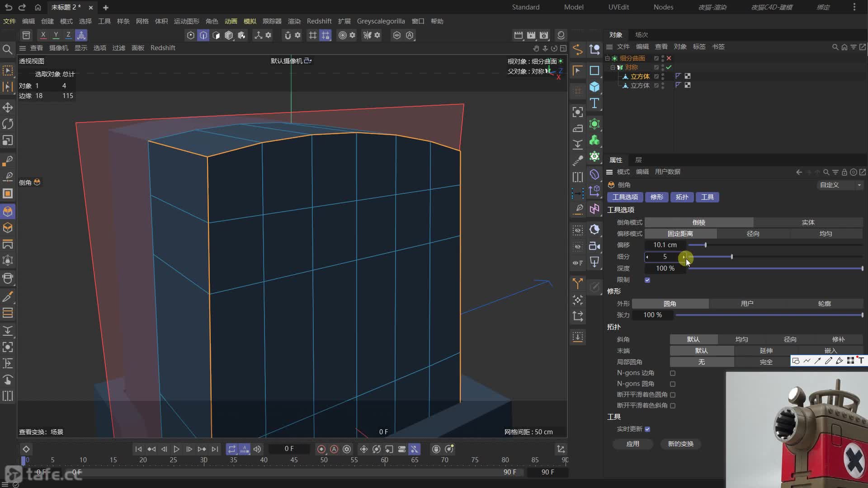The height and width of the screenshot is (488, 868).
Task: Select 延伸 ending option
Action: (x=766, y=351)
